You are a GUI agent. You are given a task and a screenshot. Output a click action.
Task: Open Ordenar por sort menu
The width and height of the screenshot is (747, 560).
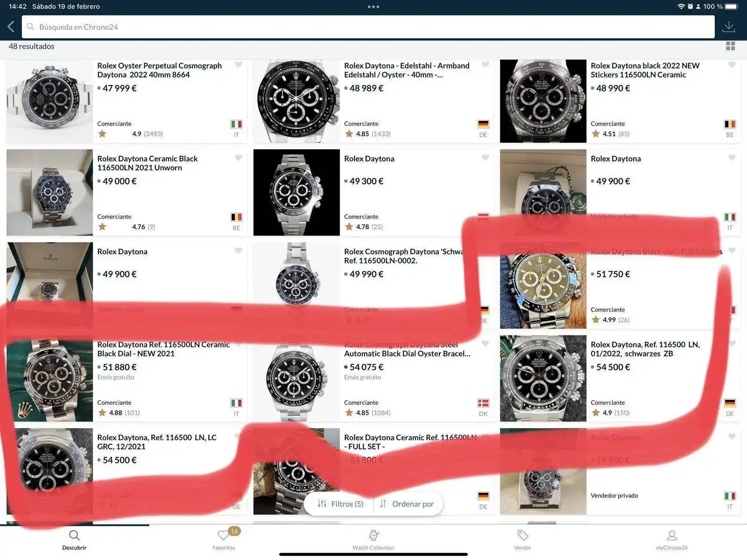coord(407,504)
